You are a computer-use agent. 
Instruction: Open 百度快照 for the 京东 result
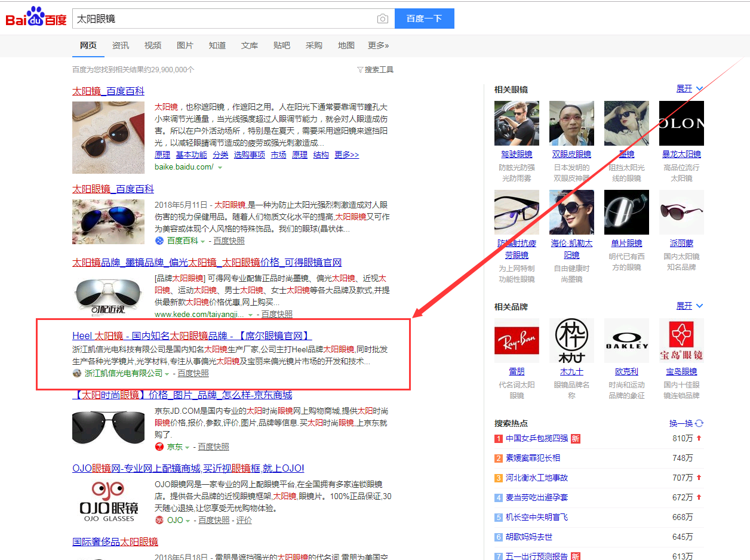point(213,447)
